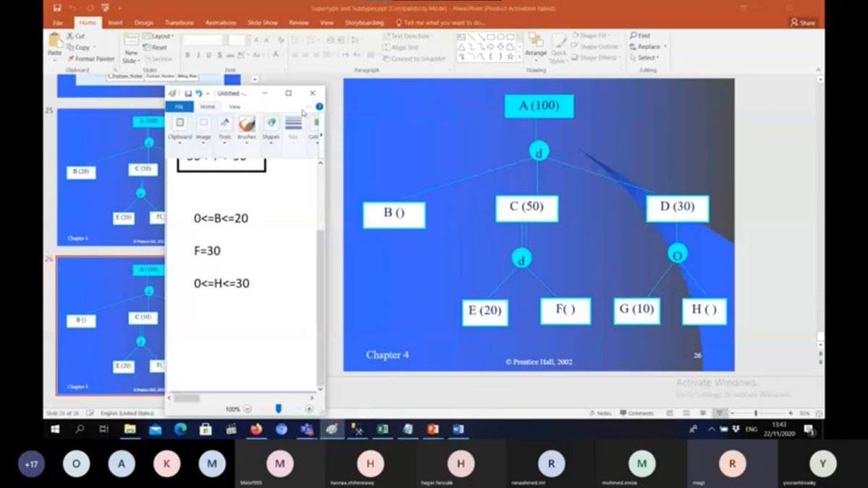Open Notes pane from status bar
Image resolution: width=868 pixels, height=488 pixels.
point(600,413)
